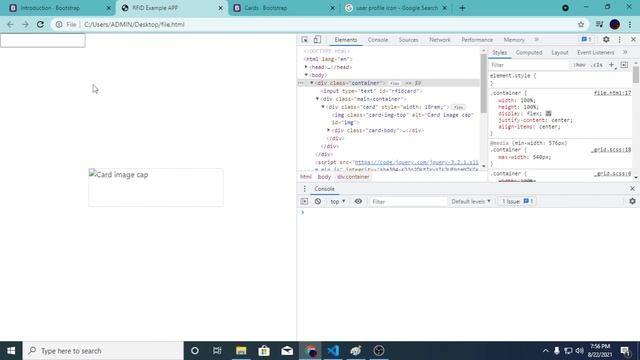The height and width of the screenshot is (360, 640).
Task: Switch to the Elements tab
Action: (346, 40)
